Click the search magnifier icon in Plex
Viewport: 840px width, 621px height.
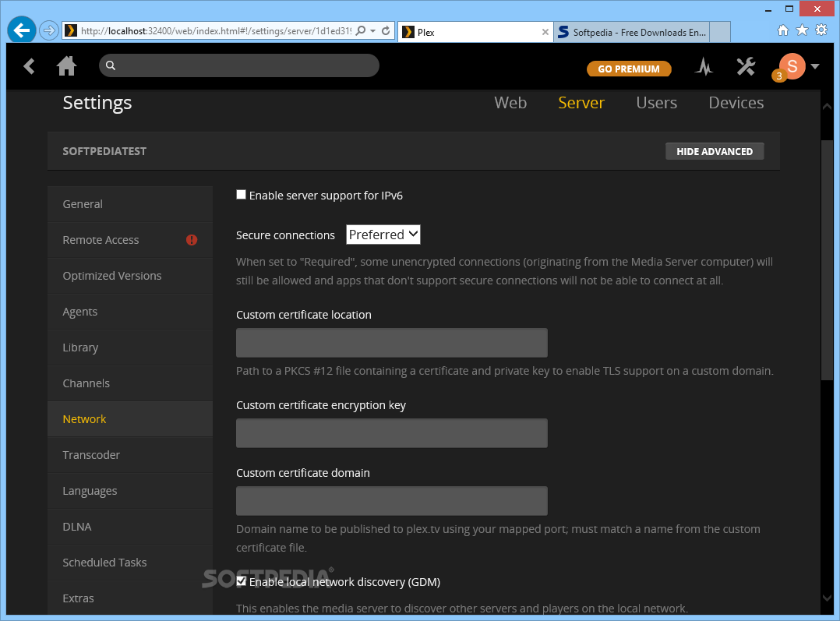click(111, 65)
